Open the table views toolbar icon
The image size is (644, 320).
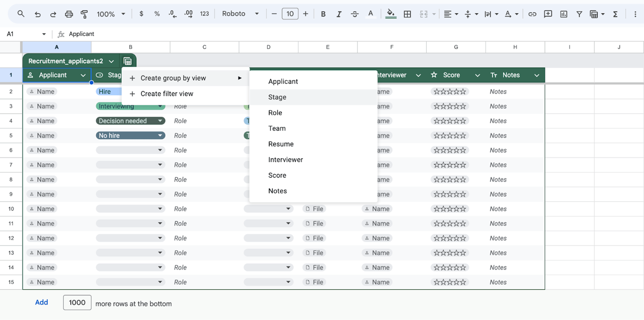click(597, 14)
